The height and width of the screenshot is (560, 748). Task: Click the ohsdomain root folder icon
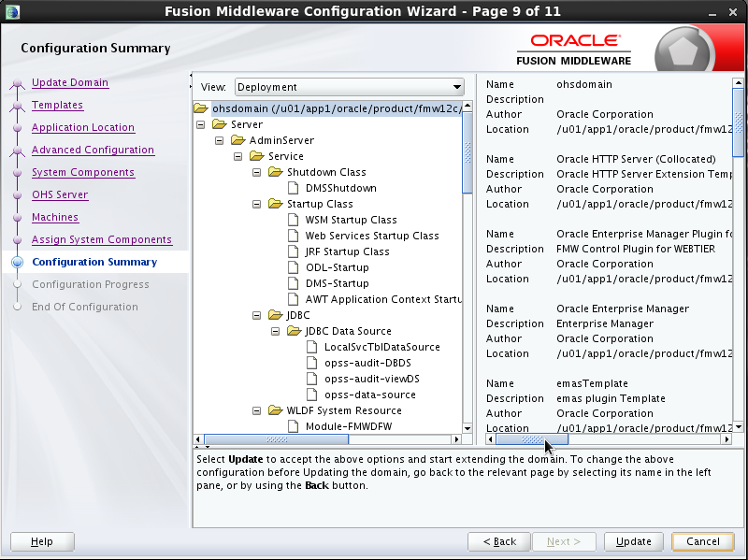coord(201,108)
